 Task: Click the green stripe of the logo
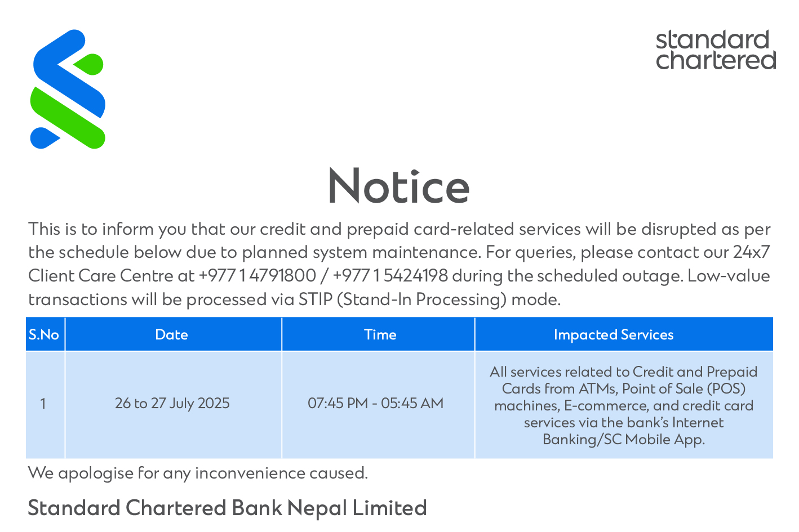click(66, 118)
